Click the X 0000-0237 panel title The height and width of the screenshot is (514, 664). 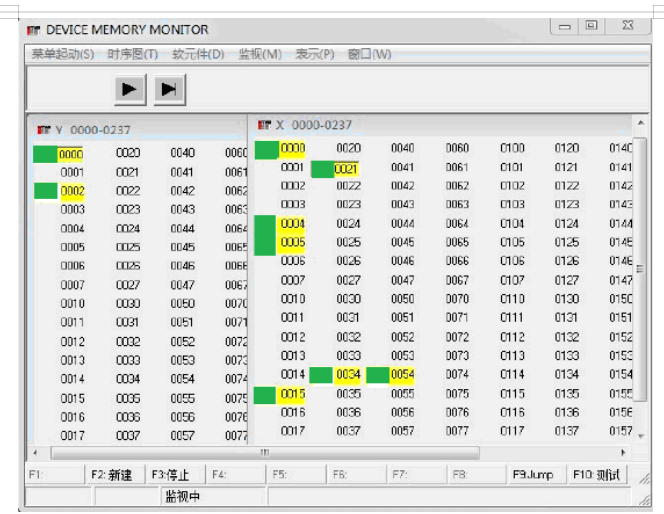point(314,125)
